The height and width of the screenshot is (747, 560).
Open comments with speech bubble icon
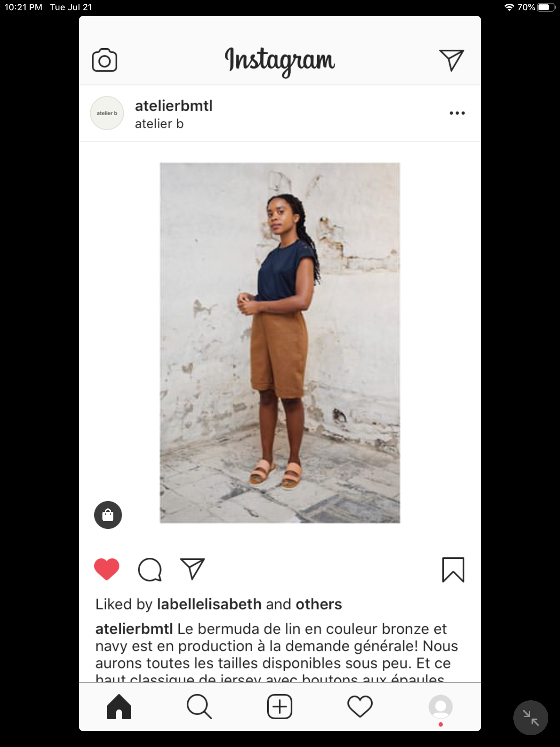click(149, 569)
